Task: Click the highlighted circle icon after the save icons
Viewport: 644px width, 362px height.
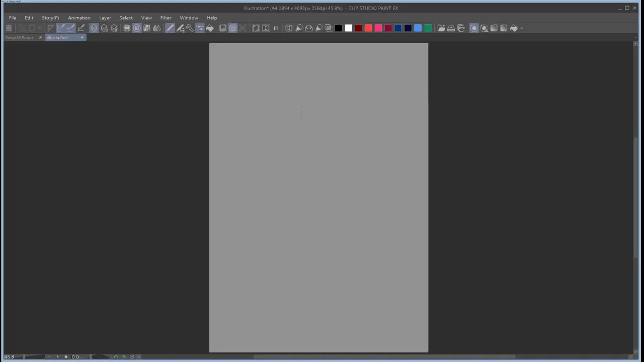Action: [474, 28]
